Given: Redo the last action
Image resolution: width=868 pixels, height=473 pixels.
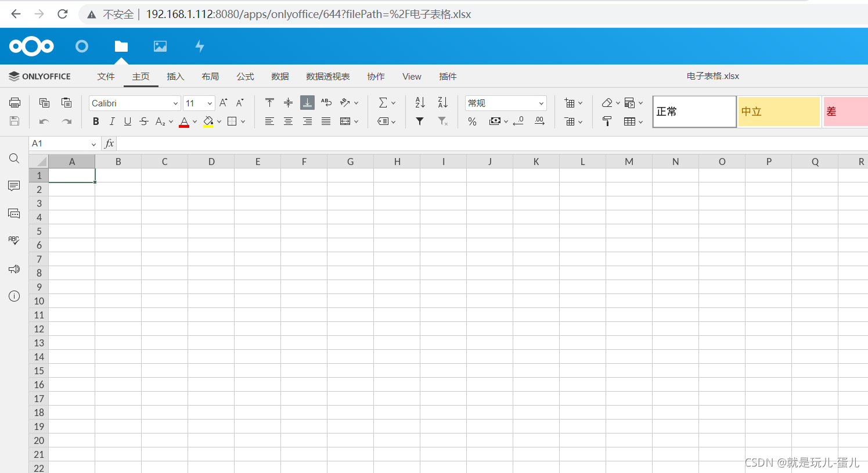Looking at the screenshot, I should pos(67,121).
